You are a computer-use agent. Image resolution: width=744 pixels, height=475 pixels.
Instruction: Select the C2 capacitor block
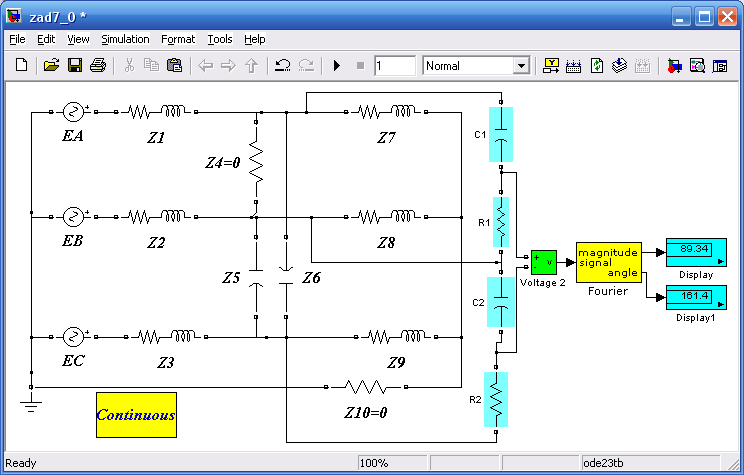point(501,302)
